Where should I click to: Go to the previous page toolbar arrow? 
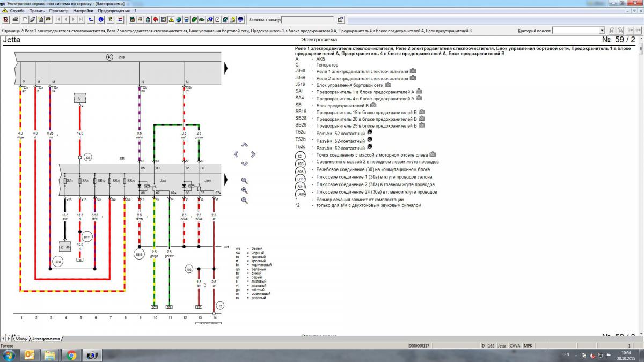pos(65,20)
